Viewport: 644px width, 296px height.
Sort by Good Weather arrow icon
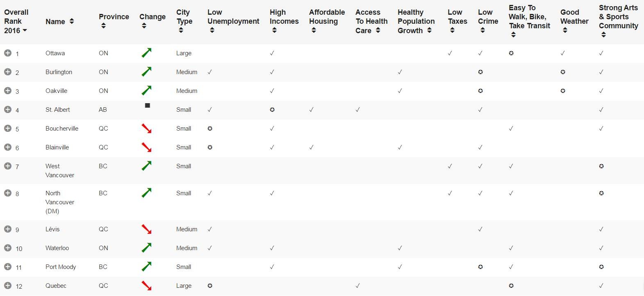pyautogui.click(x=565, y=30)
